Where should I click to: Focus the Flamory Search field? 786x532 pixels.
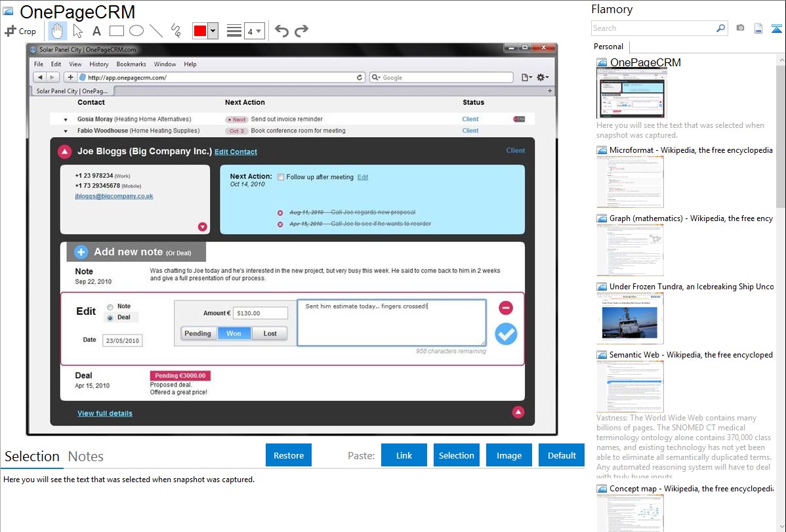click(x=653, y=28)
